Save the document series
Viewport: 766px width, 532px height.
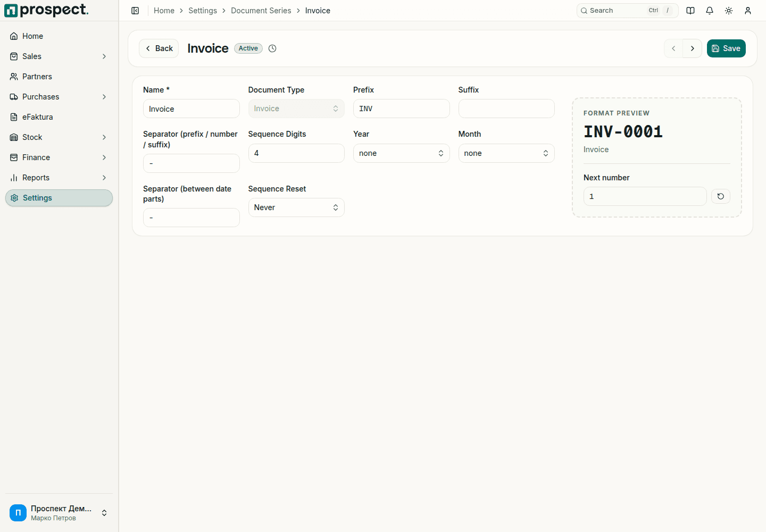[x=726, y=48]
